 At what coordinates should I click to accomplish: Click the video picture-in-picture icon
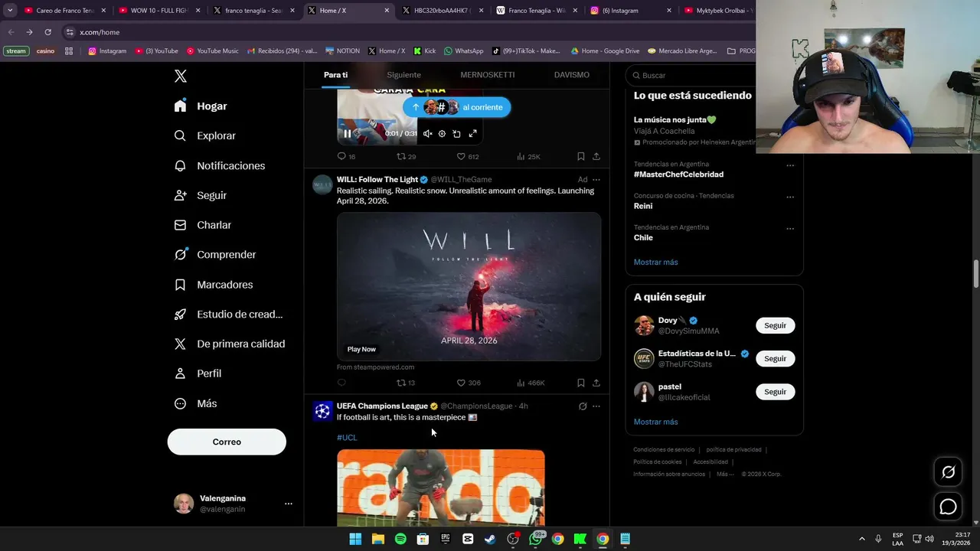pos(456,133)
